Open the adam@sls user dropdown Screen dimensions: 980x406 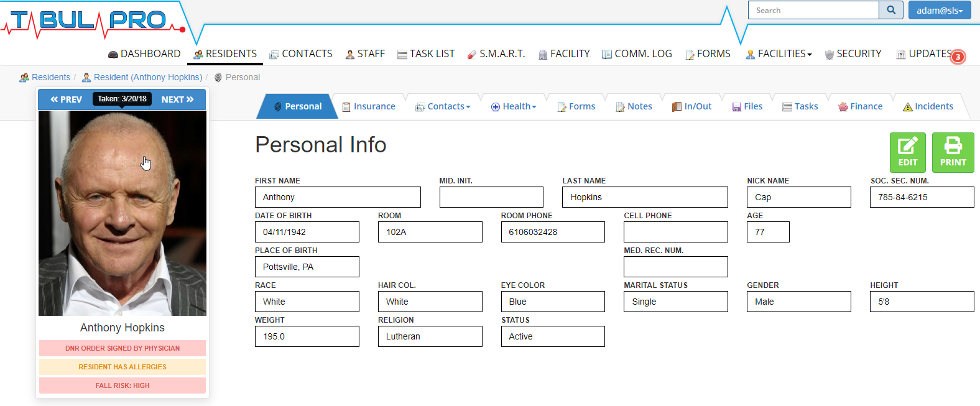click(x=940, y=10)
